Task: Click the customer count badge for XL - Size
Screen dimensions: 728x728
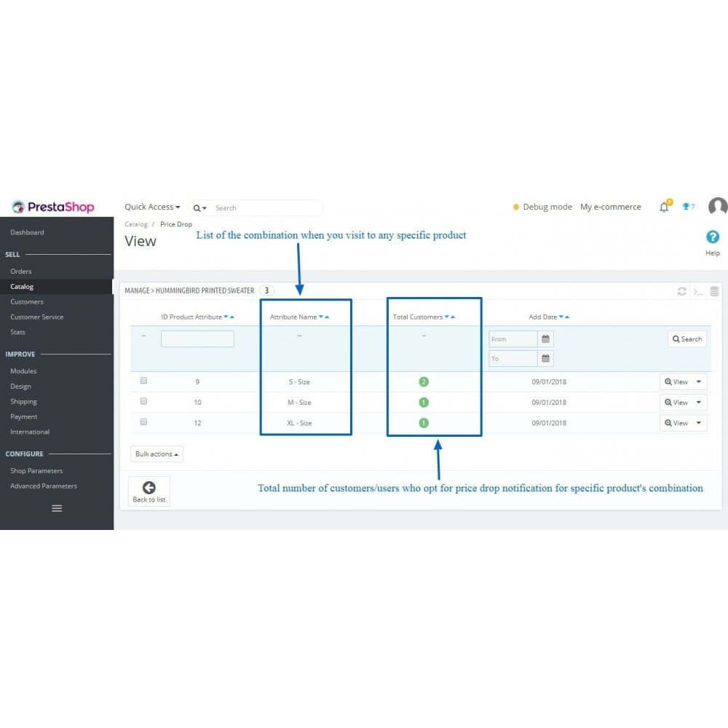Action: [424, 423]
